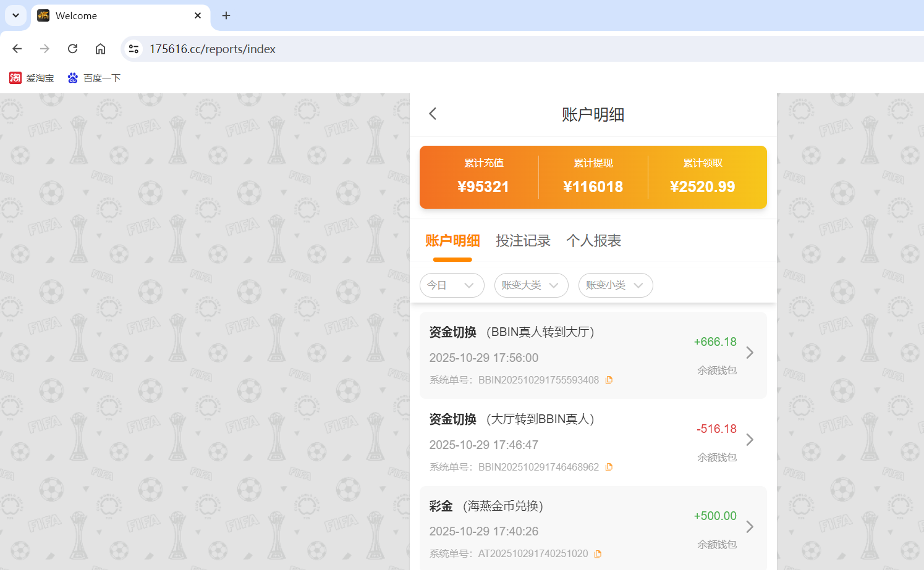Open browser home page
Viewport: 924px width, 570px height.
coord(100,48)
